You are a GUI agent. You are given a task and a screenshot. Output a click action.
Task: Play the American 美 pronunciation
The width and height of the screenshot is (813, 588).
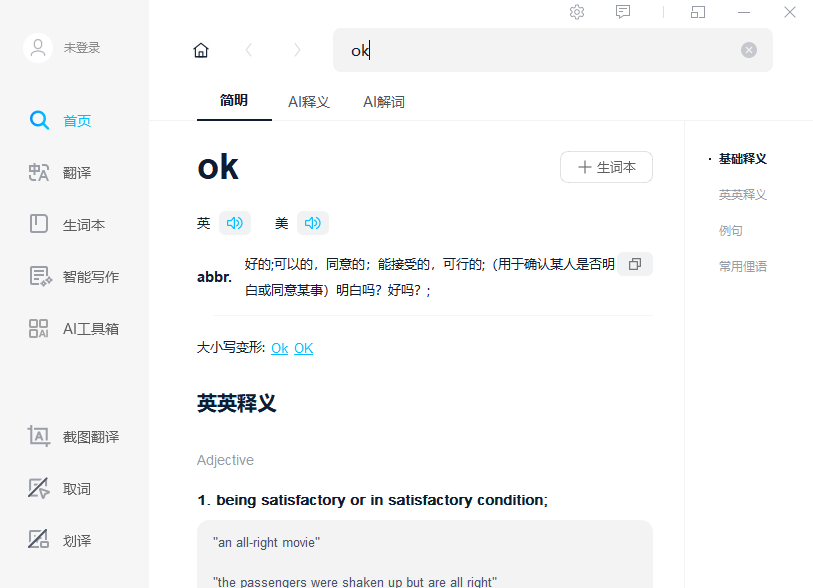(x=313, y=223)
